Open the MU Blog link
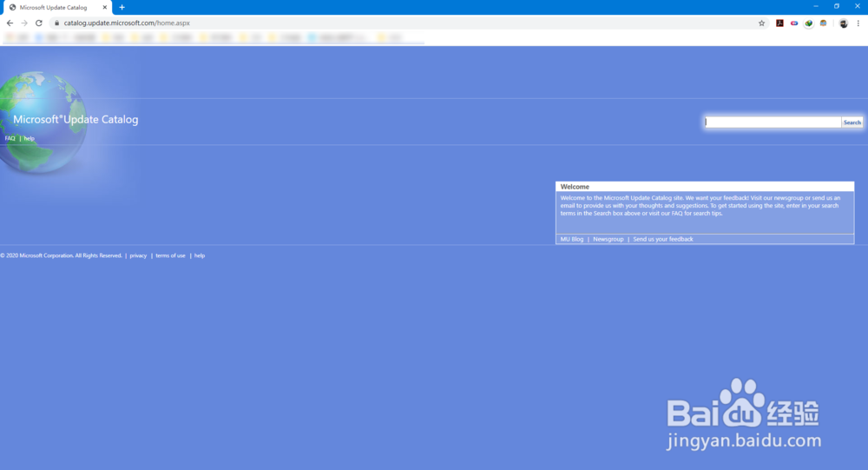This screenshot has width=868, height=470. pyautogui.click(x=572, y=240)
